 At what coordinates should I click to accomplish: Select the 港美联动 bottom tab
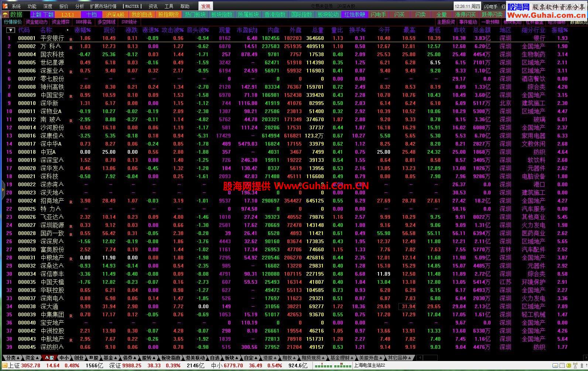pos(195,358)
